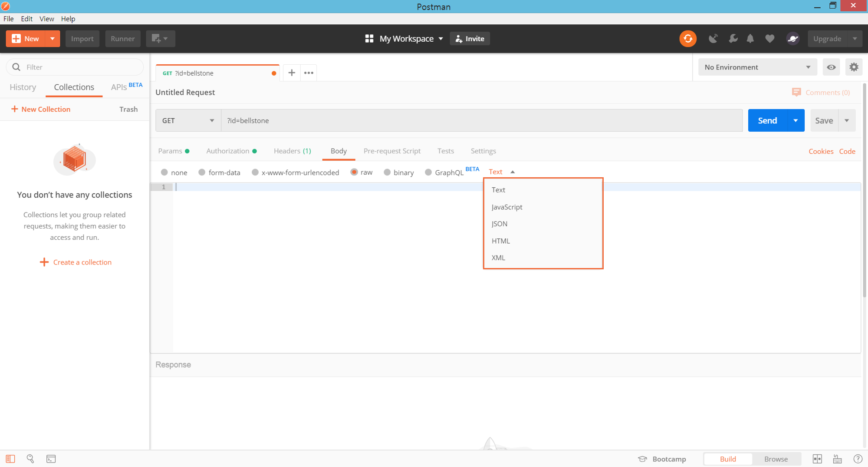Click the request URL input field
Viewport: 868px width, 467px height.
(x=482, y=120)
